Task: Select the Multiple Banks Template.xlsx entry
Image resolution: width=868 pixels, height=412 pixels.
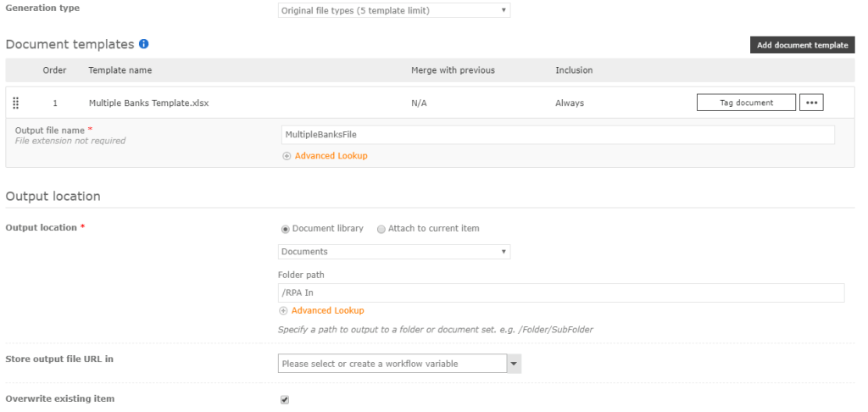Action: [x=148, y=103]
